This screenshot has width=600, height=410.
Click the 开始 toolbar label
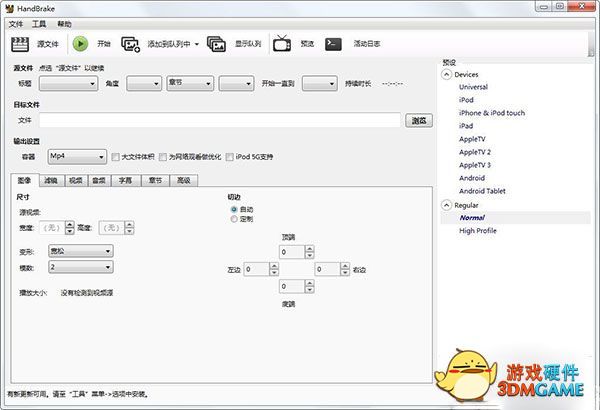[104, 44]
